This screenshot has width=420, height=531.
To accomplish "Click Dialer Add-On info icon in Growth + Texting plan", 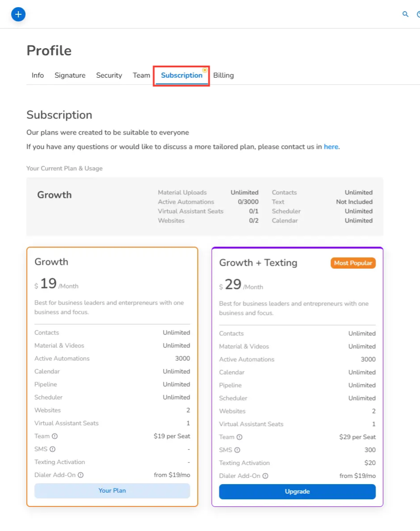I will coord(265,476).
